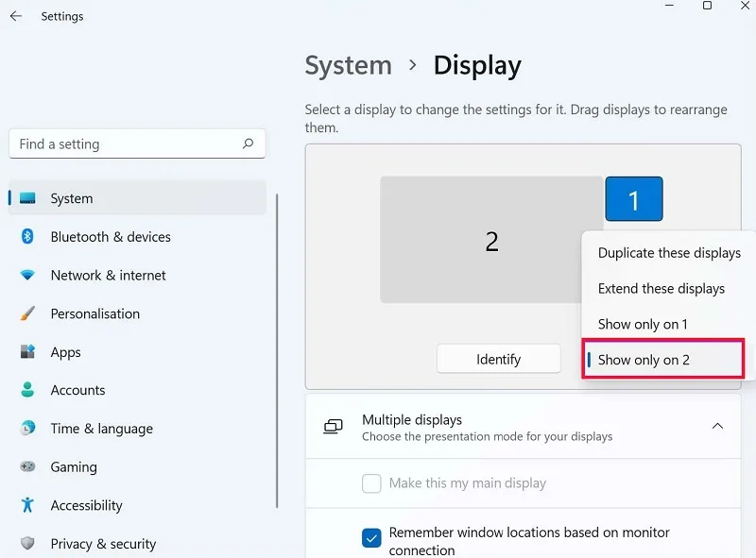
Task: Click the Identify button
Action: click(499, 359)
